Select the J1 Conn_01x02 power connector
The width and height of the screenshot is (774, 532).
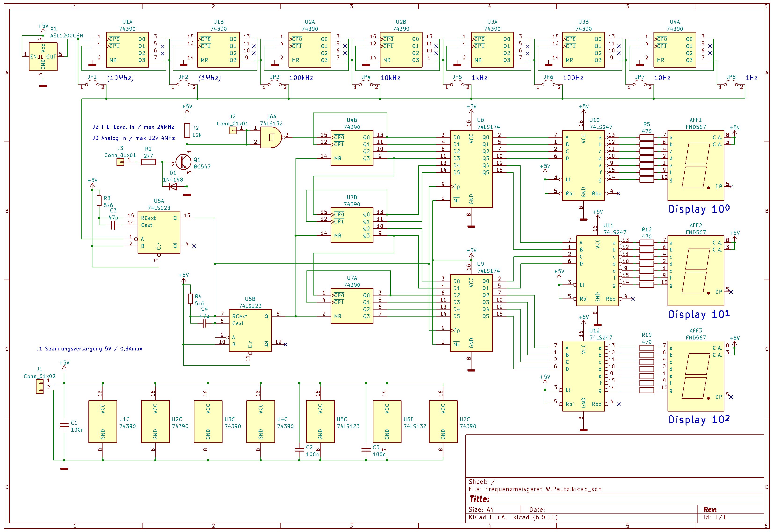pos(40,387)
